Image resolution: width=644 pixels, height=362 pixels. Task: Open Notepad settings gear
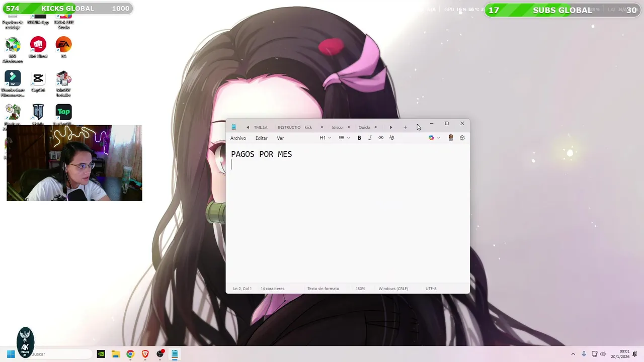point(462,138)
